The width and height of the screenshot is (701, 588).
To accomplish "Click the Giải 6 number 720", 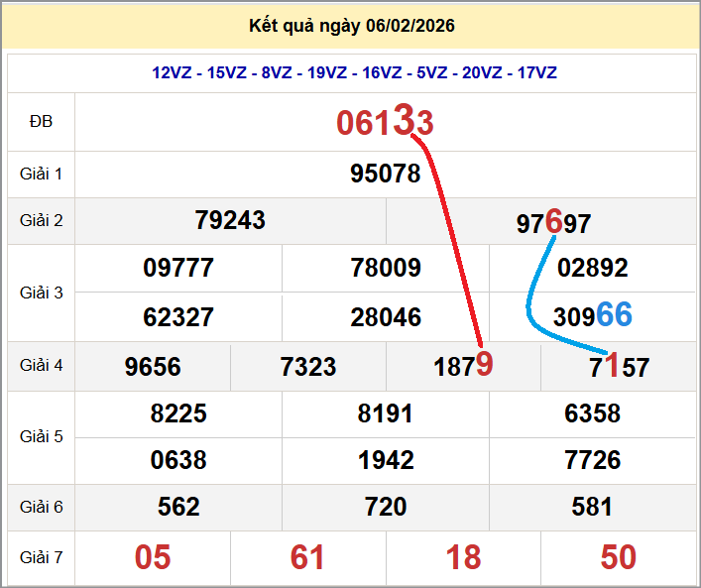I will pyautogui.click(x=385, y=508).
